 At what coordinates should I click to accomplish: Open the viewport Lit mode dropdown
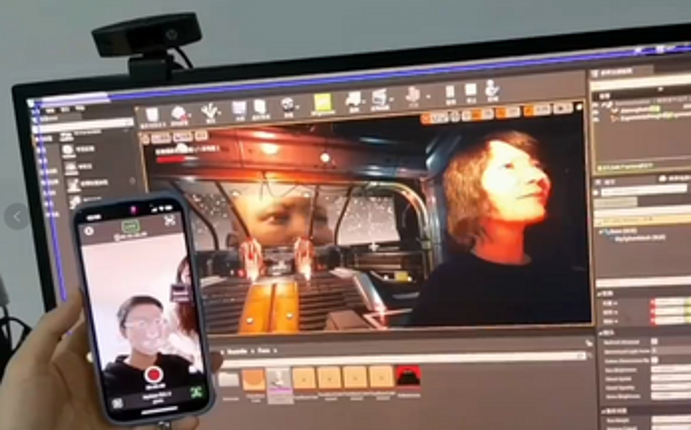click(182, 137)
